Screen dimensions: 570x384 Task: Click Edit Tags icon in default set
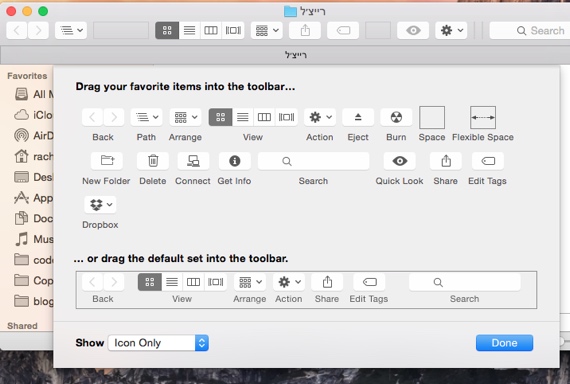pyautogui.click(x=369, y=282)
